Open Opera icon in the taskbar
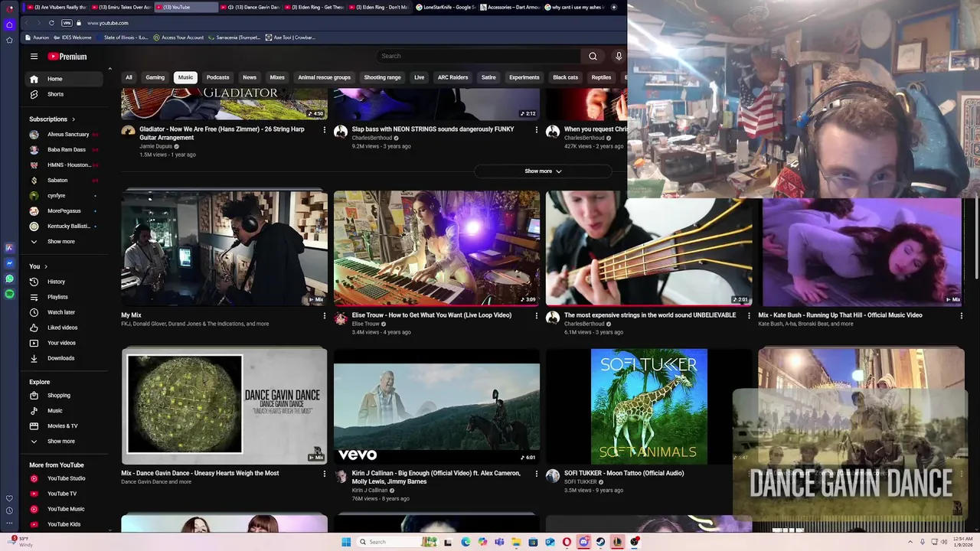Viewport: 980px width, 551px height. coord(567,542)
